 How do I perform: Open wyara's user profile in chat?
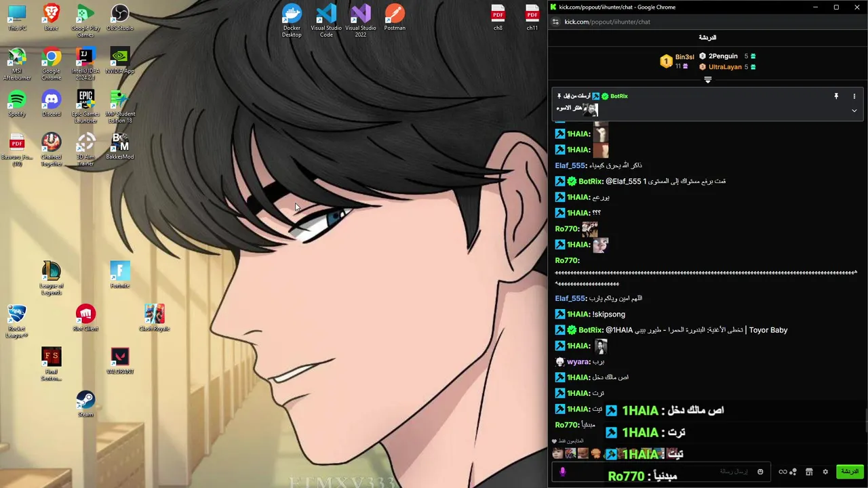click(578, 362)
